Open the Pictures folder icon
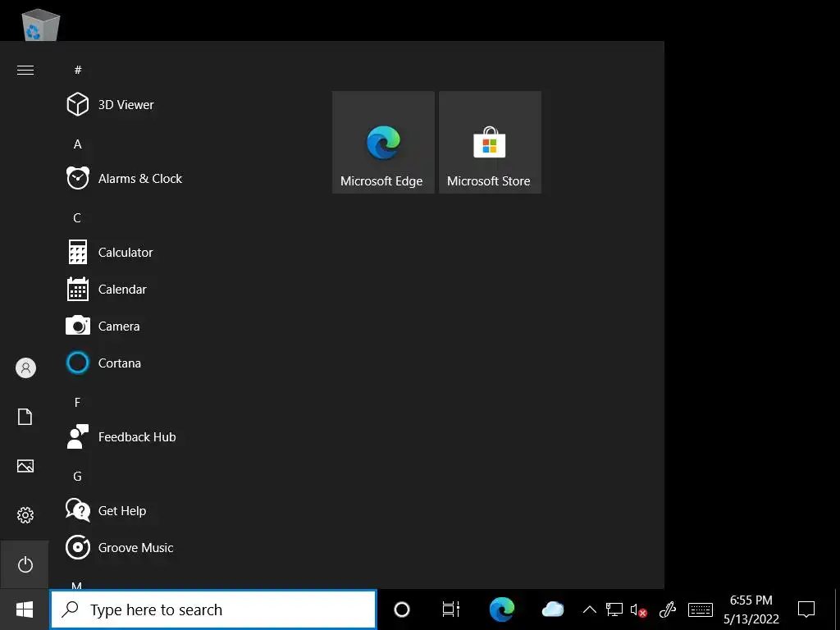This screenshot has width=840, height=630. click(25, 466)
